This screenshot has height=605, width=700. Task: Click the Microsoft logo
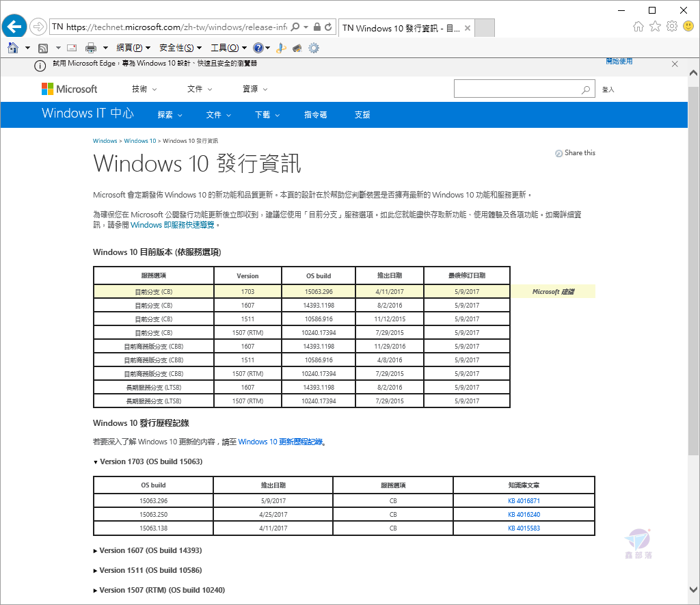click(x=69, y=89)
